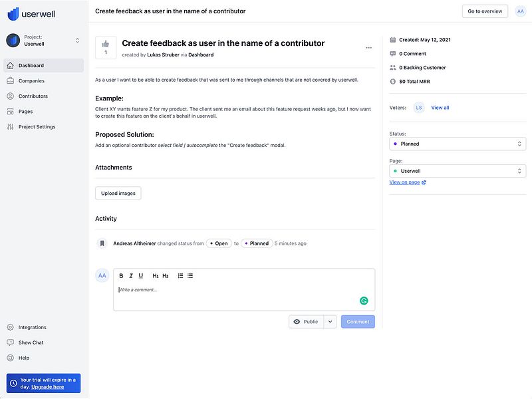Toggle bold formatting in comment editor

(121, 276)
